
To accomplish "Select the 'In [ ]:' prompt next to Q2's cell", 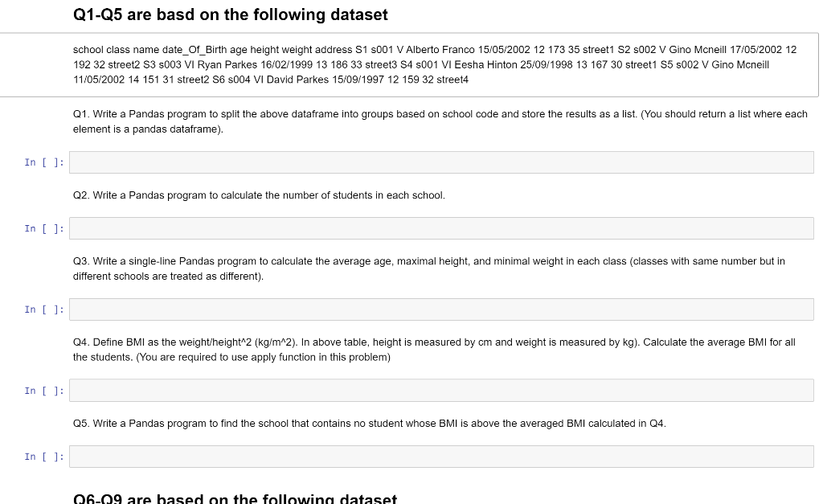I will pyautogui.click(x=44, y=227).
